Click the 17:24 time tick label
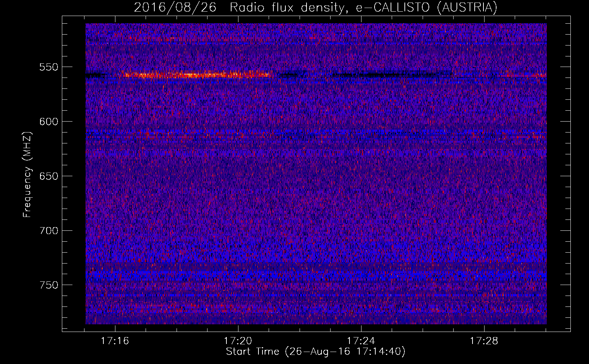Image resolution: width=589 pixels, height=364 pixels. 361,341
